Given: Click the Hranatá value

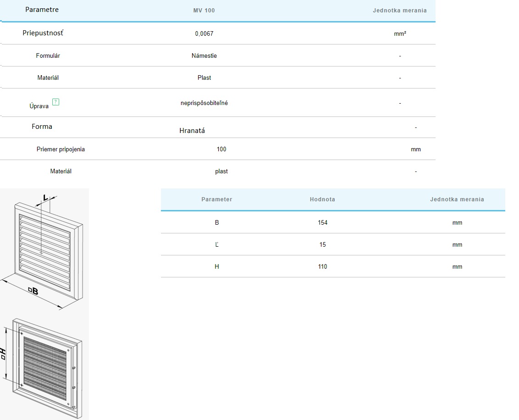Looking at the screenshot, I should [192, 131].
